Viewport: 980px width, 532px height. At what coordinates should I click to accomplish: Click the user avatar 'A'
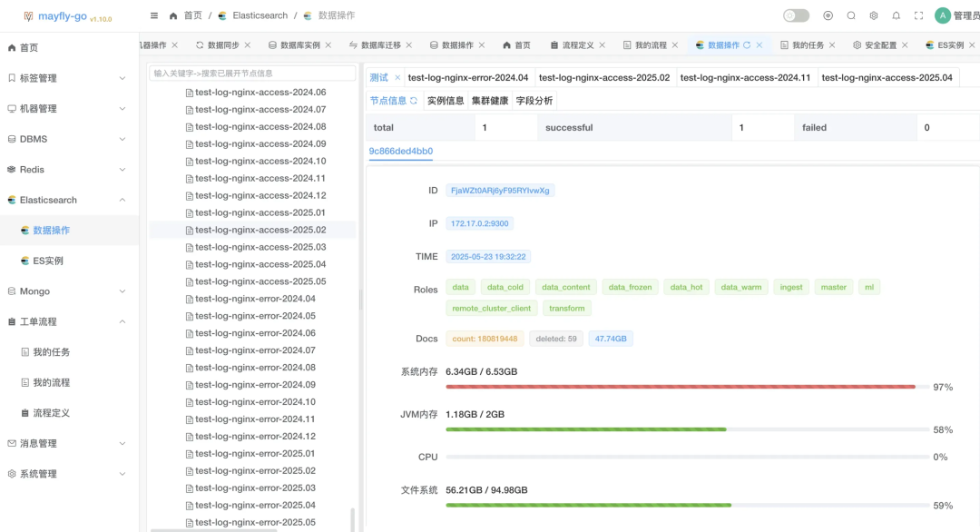(943, 15)
